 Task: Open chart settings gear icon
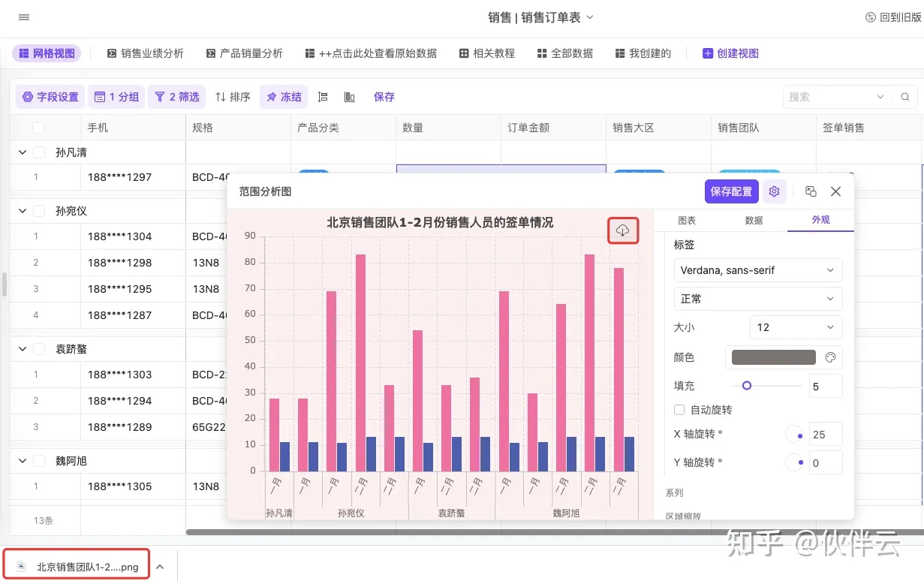774,191
